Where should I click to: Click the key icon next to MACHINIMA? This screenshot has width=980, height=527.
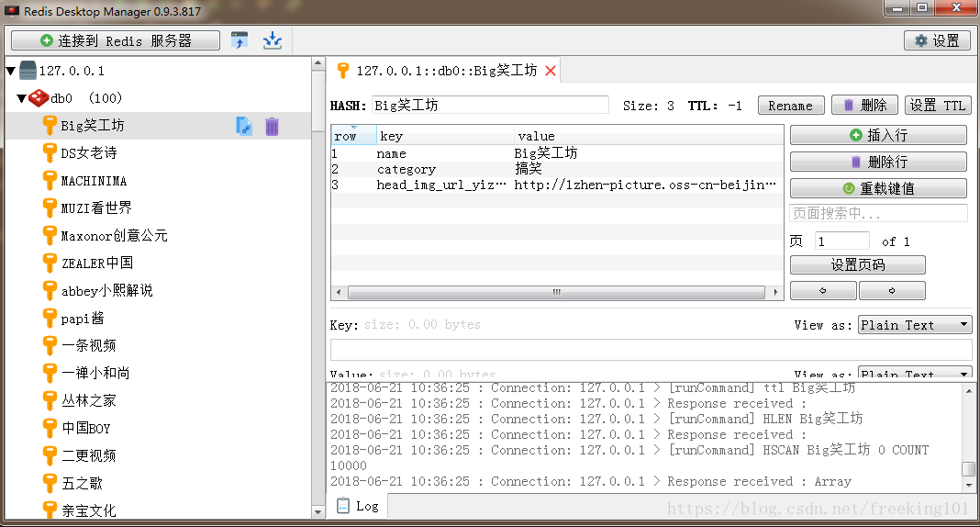tap(50, 181)
